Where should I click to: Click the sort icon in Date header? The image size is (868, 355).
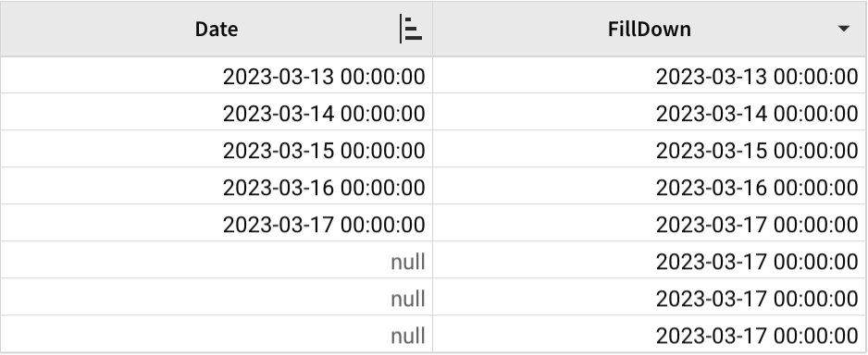[411, 29]
